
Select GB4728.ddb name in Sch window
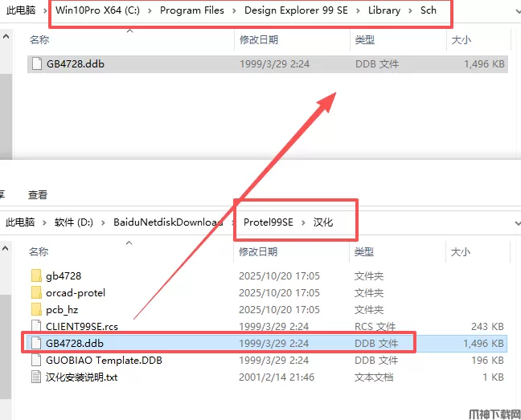point(76,63)
